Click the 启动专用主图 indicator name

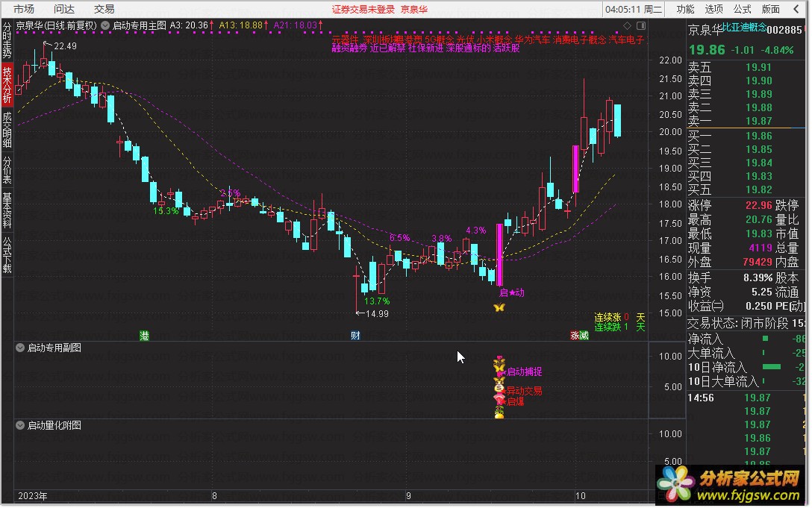[140, 25]
